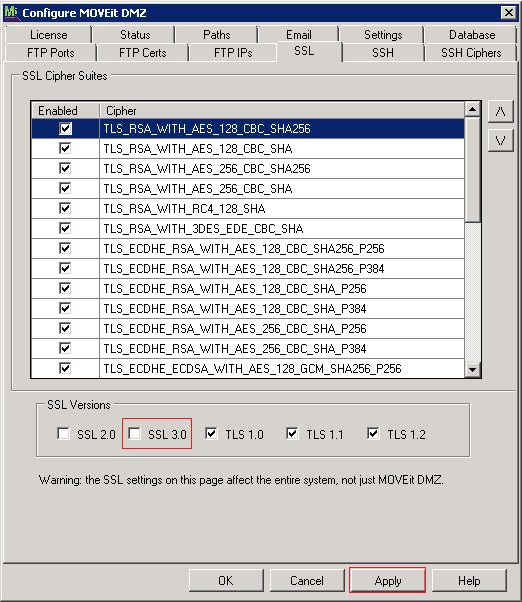This screenshot has width=522, height=602.
Task: Uncheck the TLS 1.2 checkbox
Action: click(x=373, y=433)
